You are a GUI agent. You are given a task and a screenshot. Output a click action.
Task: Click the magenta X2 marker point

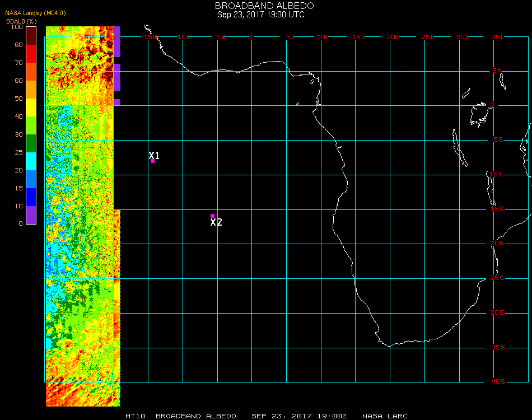[x=212, y=216]
